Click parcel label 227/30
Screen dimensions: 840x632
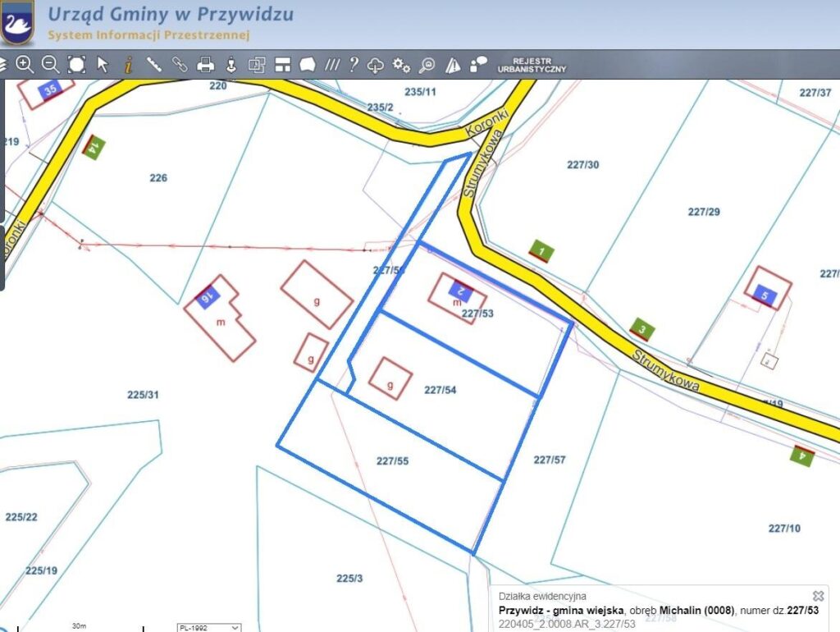583,165
